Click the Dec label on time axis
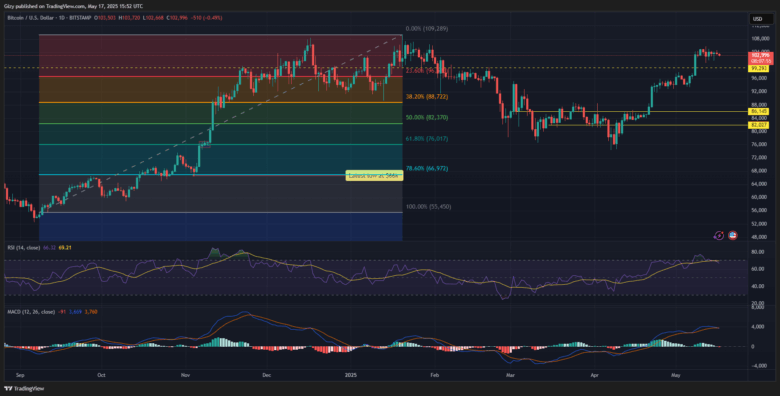 (x=266, y=374)
